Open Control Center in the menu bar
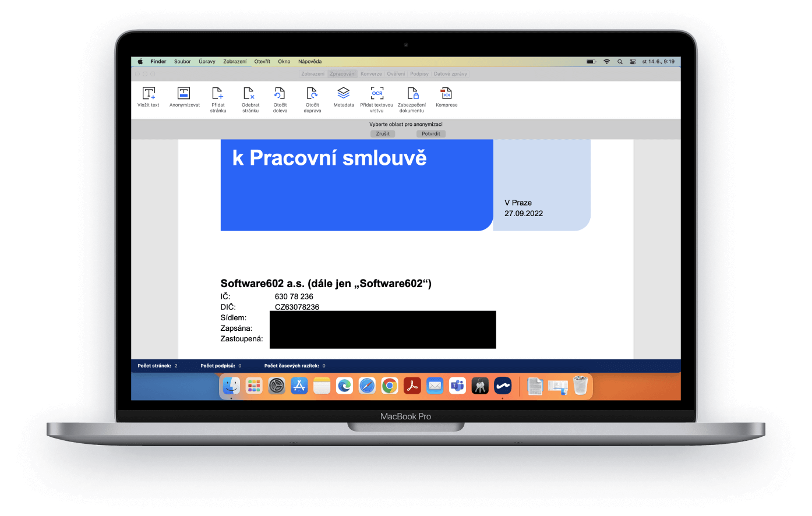 pyautogui.click(x=633, y=62)
